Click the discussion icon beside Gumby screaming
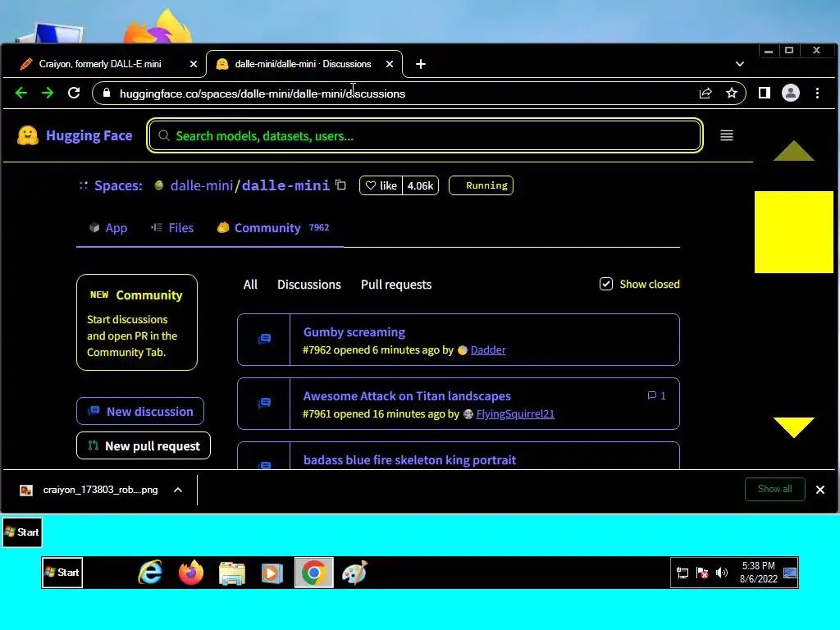840x630 pixels. pyautogui.click(x=264, y=339)
